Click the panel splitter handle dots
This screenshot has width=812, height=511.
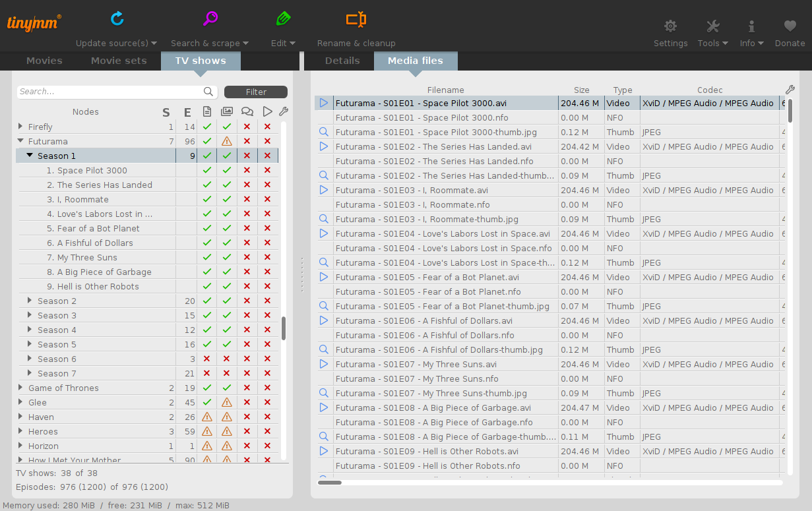(301, 274)
